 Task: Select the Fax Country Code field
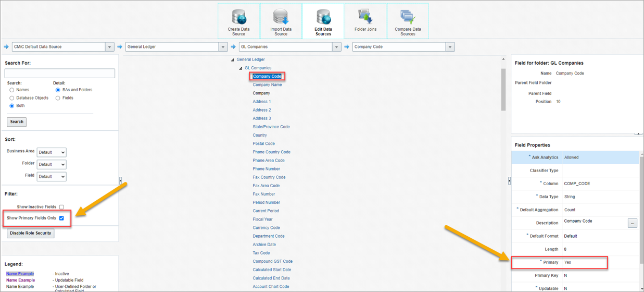click(269, 177)
